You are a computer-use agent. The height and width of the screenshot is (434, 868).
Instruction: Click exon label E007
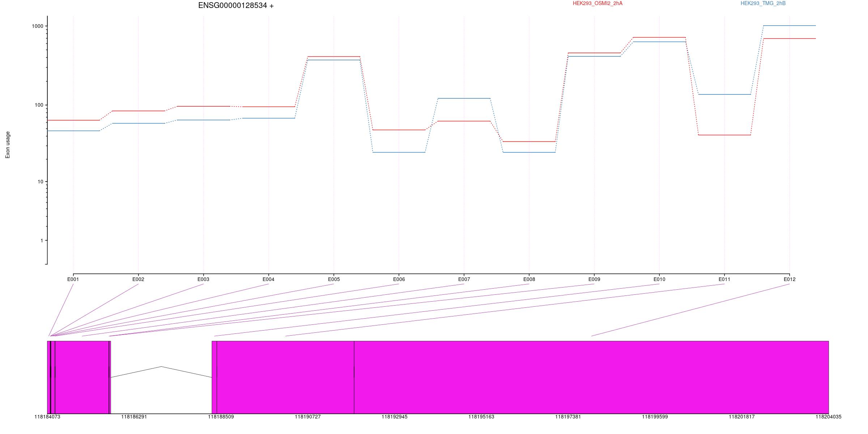coord(464,279)
